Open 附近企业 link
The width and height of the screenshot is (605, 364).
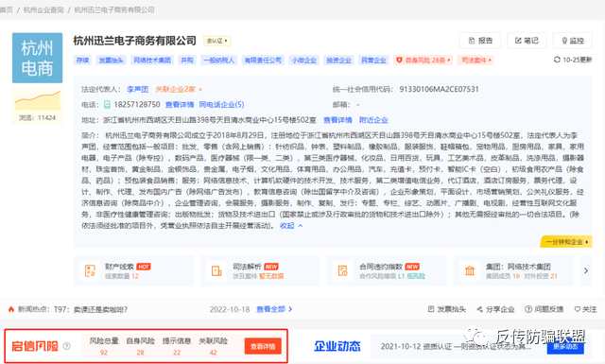(373, 120)
